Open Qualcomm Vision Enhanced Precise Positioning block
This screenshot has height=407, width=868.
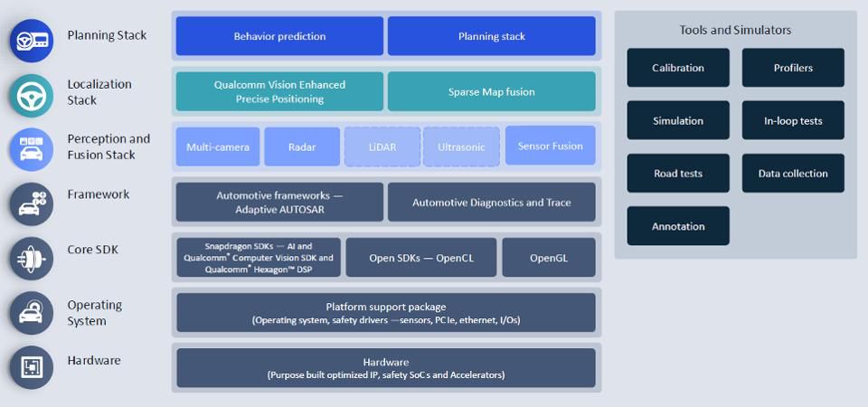(279, 91)
